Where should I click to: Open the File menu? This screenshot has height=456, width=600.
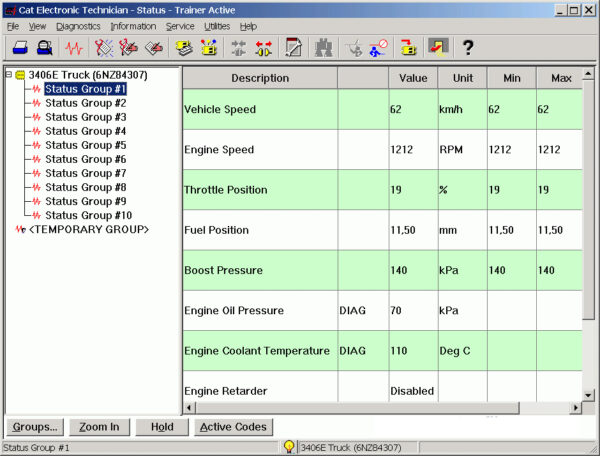tap(13, 26)
